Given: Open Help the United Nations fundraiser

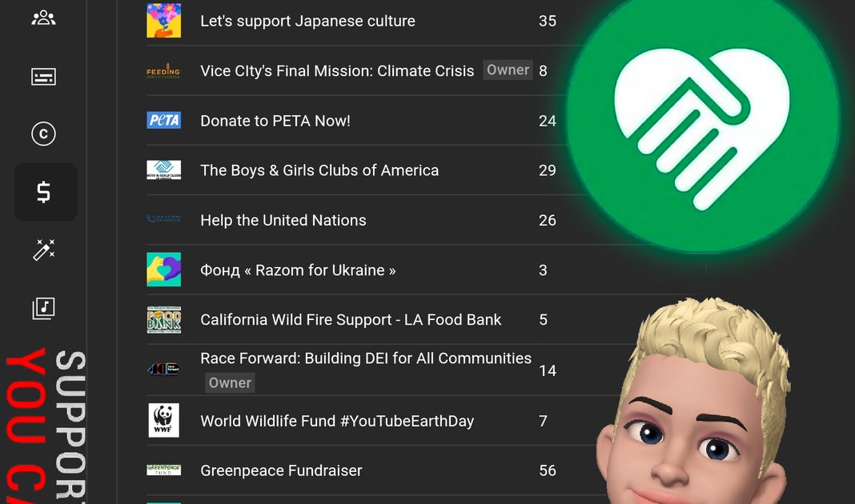Looking at the screenshot, I should 283,220.
